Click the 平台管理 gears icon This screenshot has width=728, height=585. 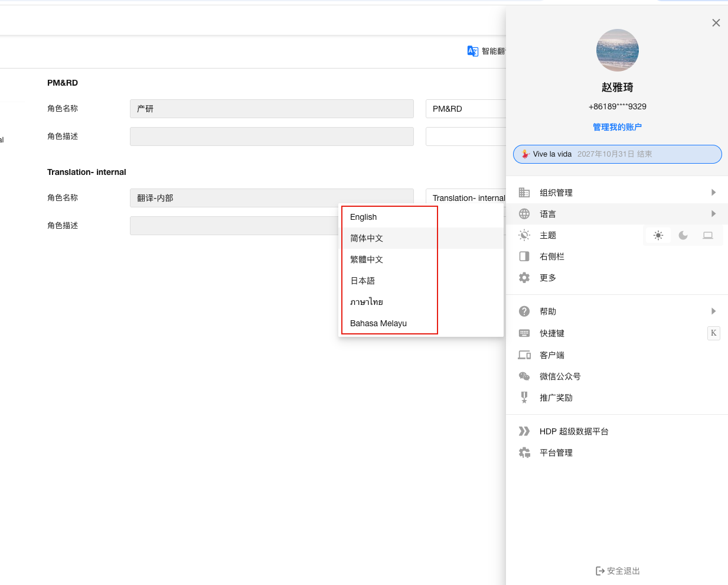coord(524,453)
